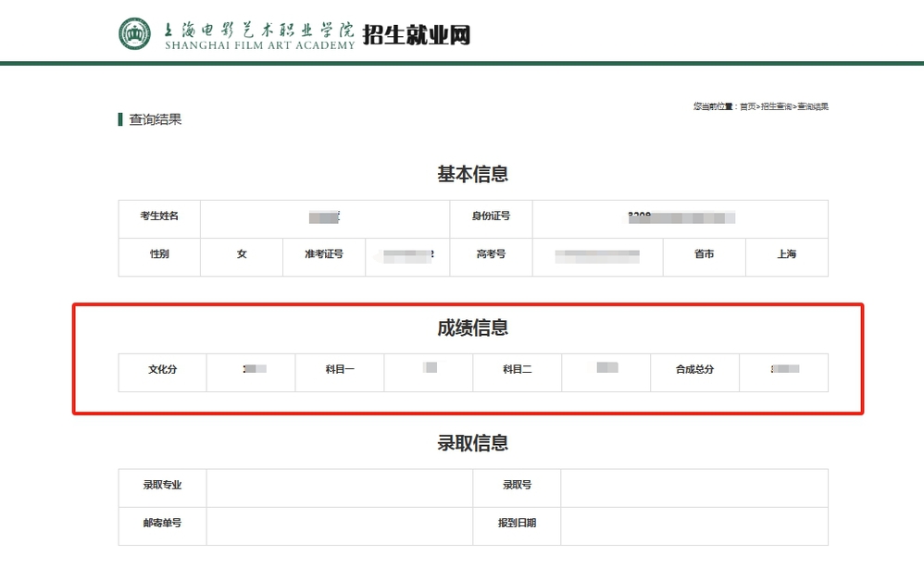Click the 邮寄单号 label cell
This screenshot has height=568, width=924.
(x=162, y=524)
